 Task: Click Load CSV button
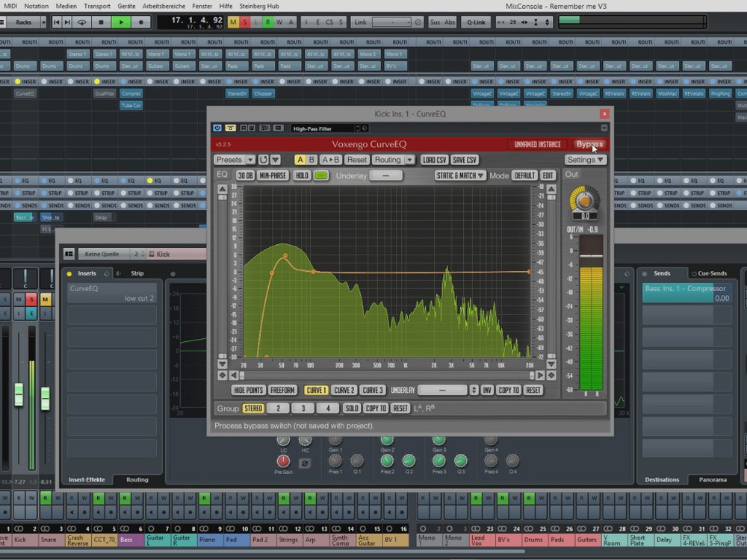tap(435, 160)
